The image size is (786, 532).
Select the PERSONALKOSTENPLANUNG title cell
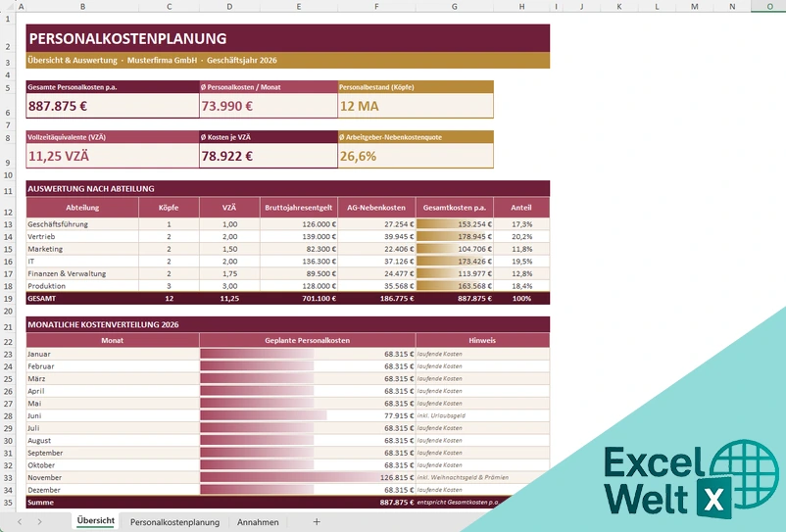[288, 38]
